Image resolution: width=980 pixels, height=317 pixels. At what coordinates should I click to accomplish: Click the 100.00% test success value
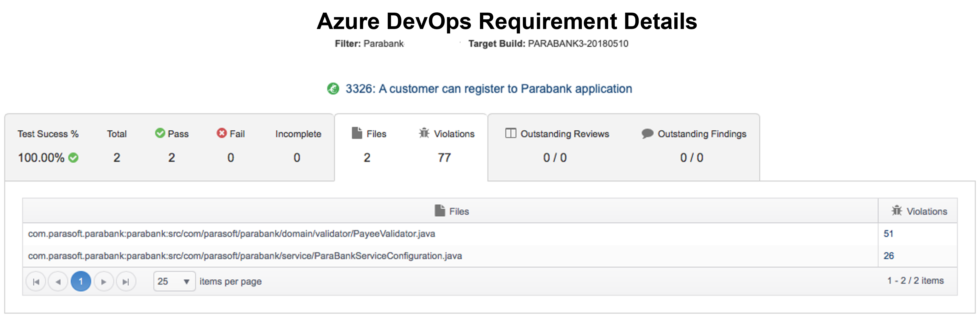[41, 158]
